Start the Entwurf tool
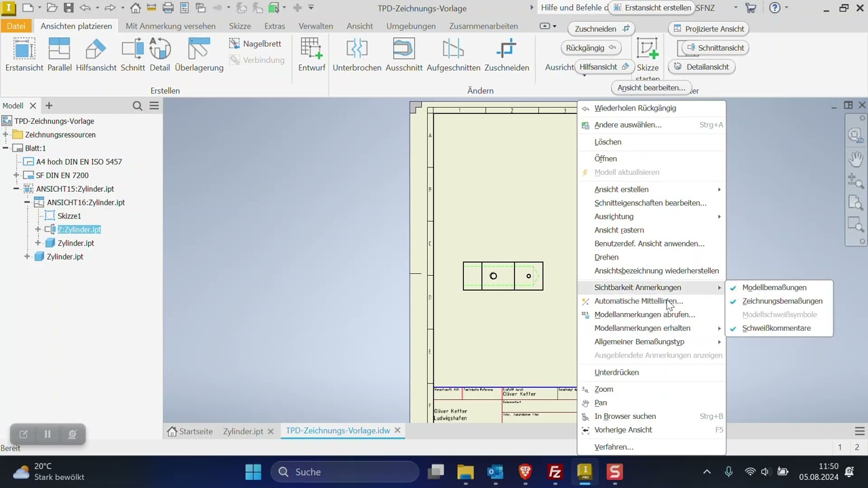This screenshot has width=868, height=488. 312,55
